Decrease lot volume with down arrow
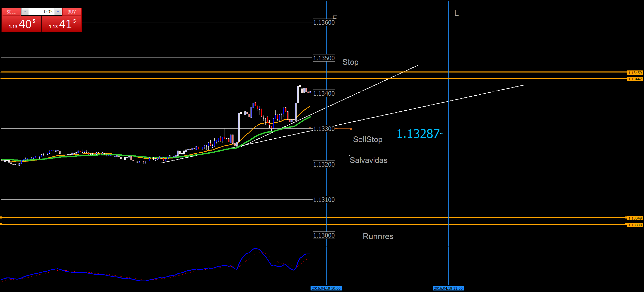The width and height of the screenshot is (644, 292). (25, 11)
